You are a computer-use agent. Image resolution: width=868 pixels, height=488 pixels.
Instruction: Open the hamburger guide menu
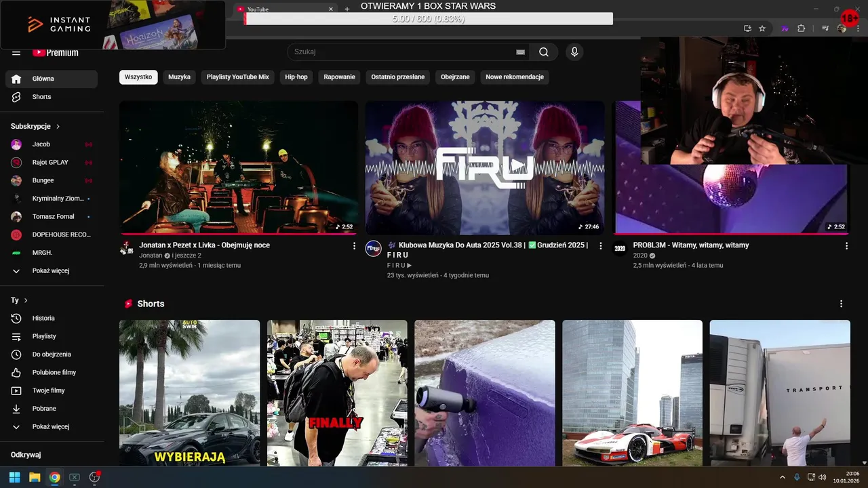click(16, 52)
